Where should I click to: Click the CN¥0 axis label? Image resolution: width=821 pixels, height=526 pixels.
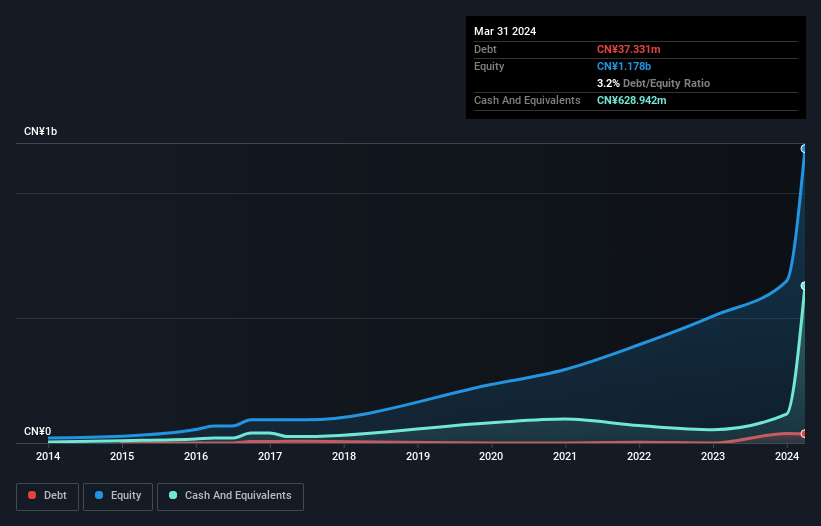[37, 431]
